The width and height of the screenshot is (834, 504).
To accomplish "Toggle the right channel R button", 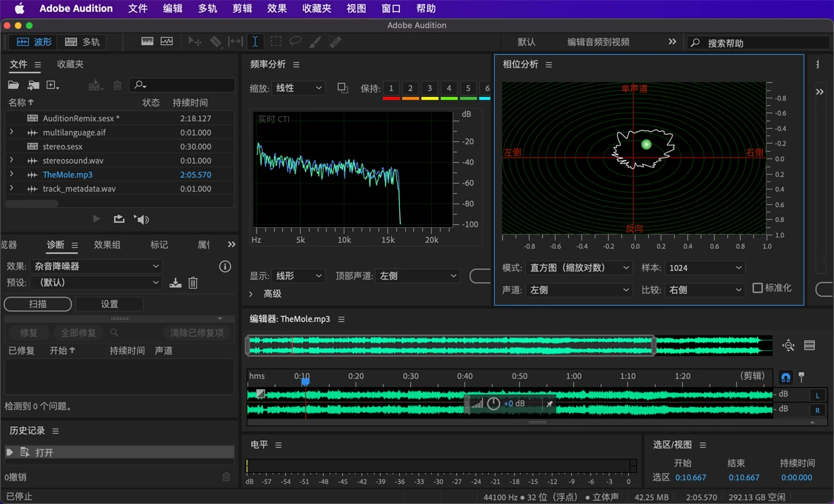I will point(818,410).
